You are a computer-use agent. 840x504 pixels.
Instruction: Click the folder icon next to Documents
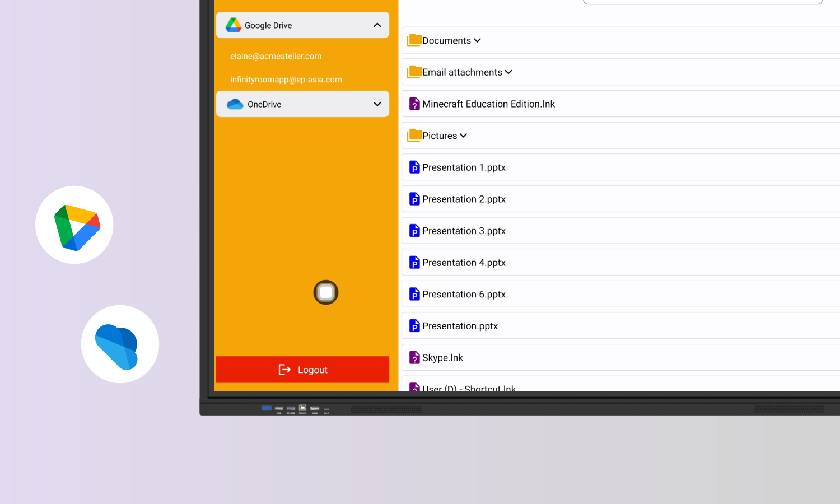point(414,40)
